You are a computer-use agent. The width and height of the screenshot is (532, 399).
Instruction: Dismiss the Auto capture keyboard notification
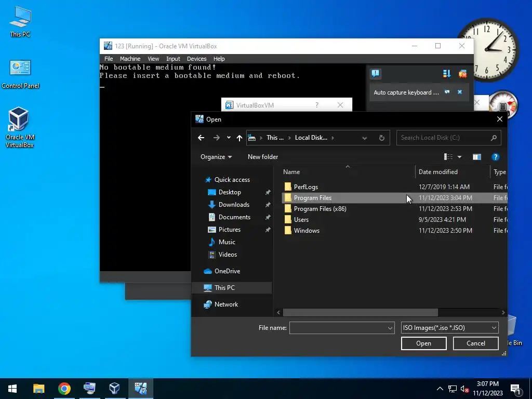tap(460, 92)
